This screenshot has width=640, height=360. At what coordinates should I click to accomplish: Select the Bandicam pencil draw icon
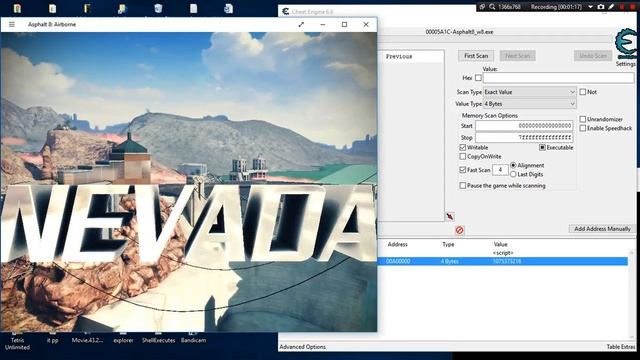[611, 7]
